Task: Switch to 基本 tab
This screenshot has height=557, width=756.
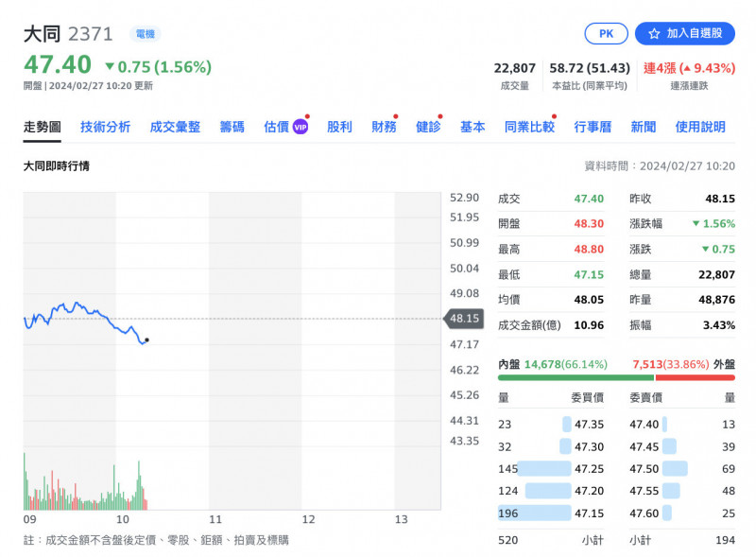Action: click(472, 127)
